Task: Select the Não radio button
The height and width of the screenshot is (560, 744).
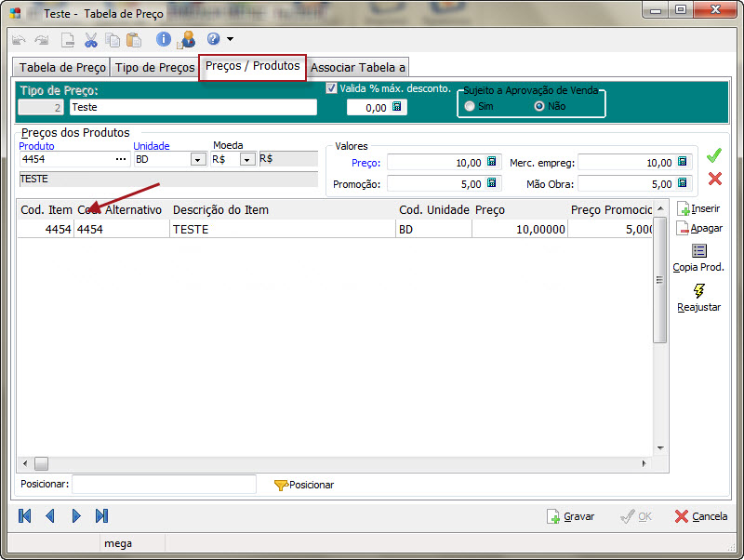Action: pyautogui.click(x=538, y=106)
